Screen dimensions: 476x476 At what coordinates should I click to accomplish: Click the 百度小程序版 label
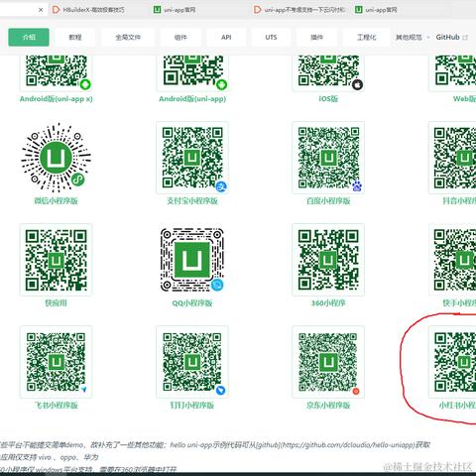tap(328, 201)
